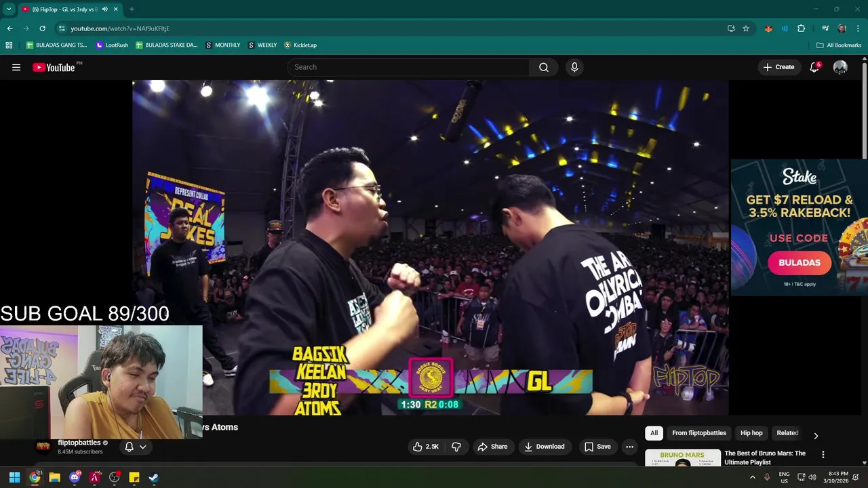
Task: Open YouTube notifications bell
Action: click(x=814, y=67)
